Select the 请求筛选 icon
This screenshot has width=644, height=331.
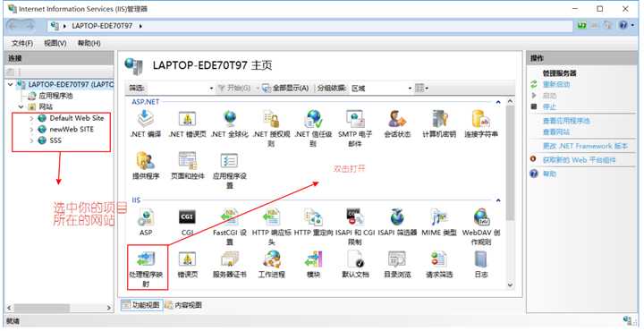coord(439,259)
